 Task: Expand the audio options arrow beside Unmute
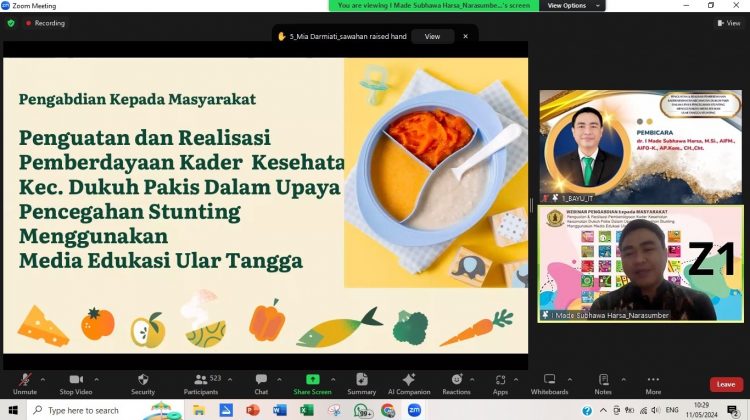[x=45, y=379]
